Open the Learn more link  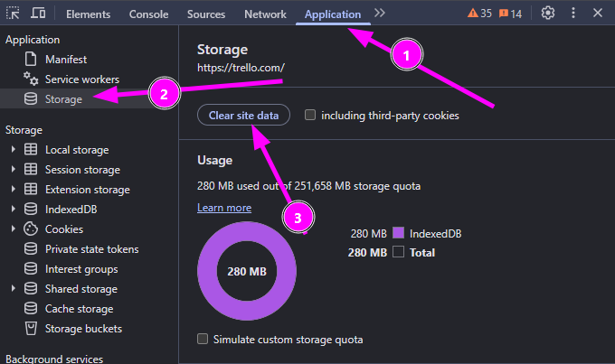[x=224, y=208]
